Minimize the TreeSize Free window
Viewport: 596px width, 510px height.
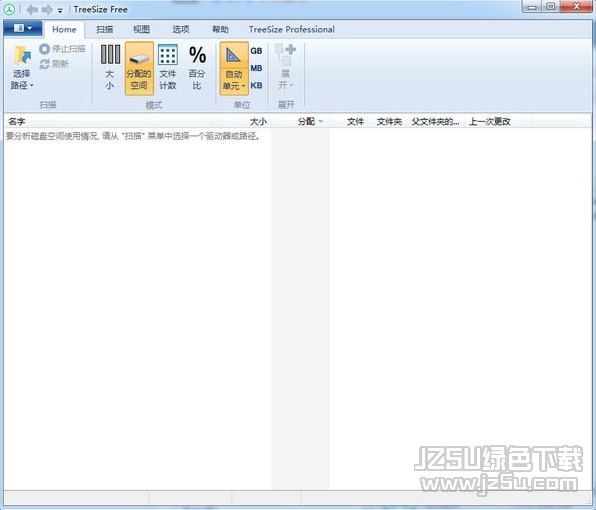pos(532,7)
